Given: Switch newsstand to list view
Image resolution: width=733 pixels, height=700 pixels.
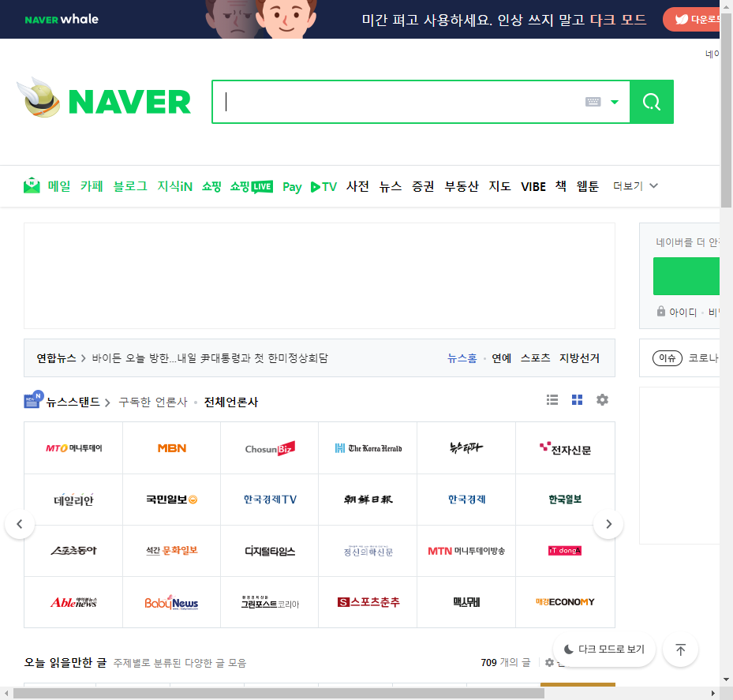Looking at the screenshot, I should [552, 400].
